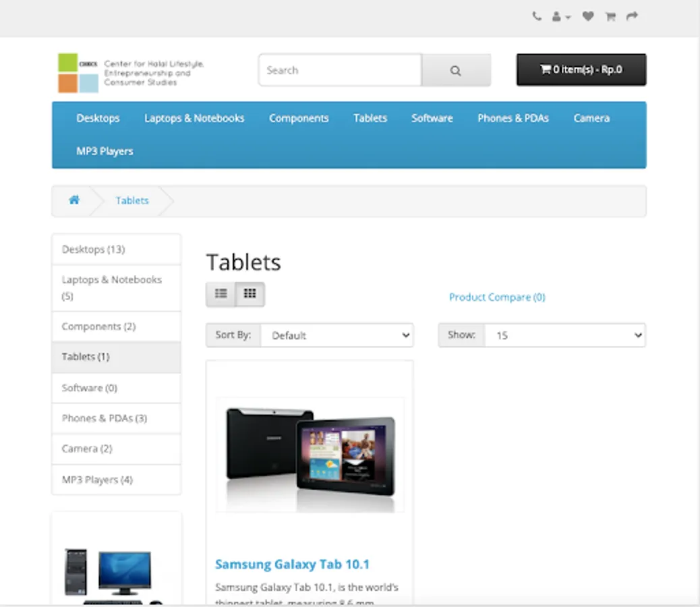The height and width of the screenshot is (607, 700).
Task: Select Phones & PDAs (3) in sidebar
Action: coord(116,418)
